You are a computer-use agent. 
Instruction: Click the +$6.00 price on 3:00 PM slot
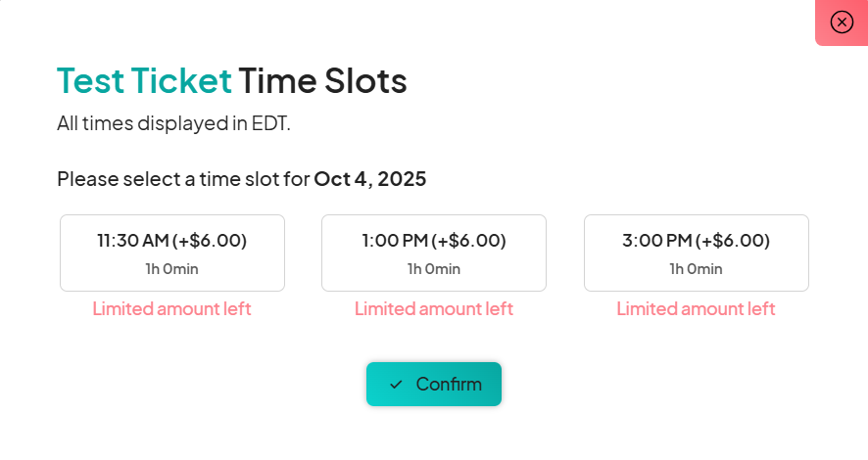(733, 241)
